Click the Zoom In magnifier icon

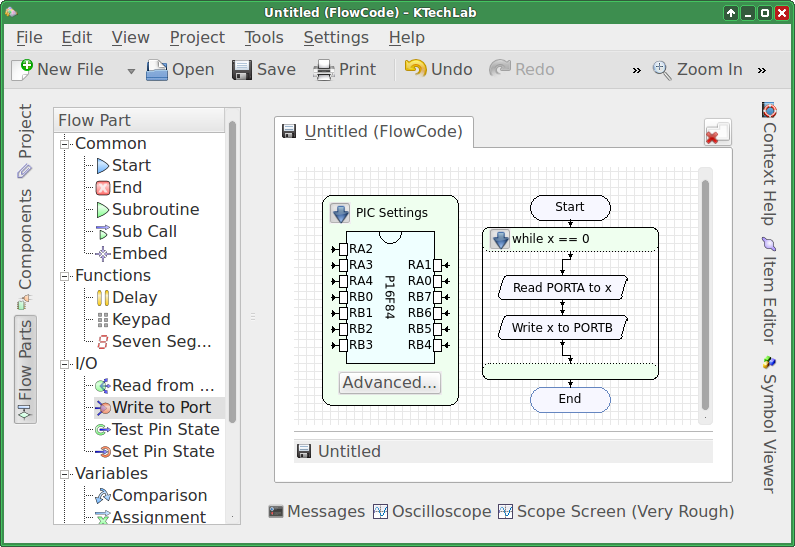click(x=662, y=70)
